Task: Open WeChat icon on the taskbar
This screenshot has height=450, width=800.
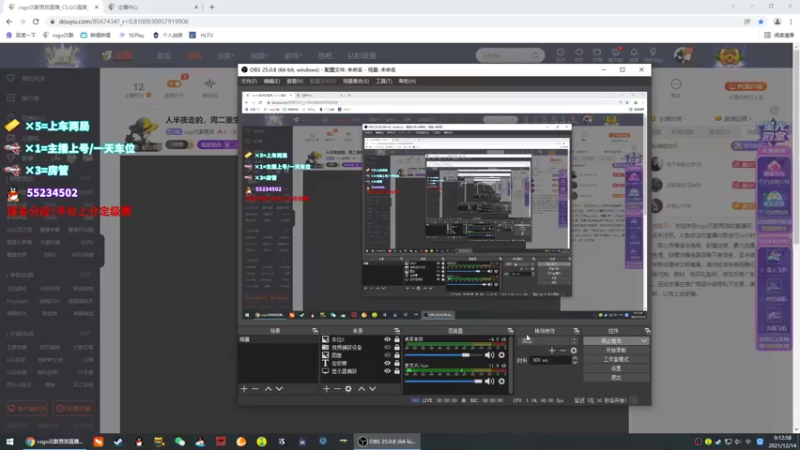Action: 180,442
